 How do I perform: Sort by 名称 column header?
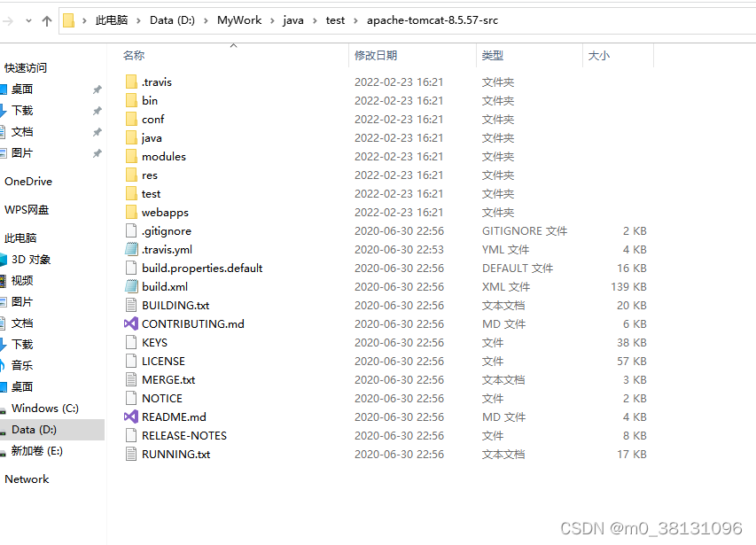click(134, 56)
